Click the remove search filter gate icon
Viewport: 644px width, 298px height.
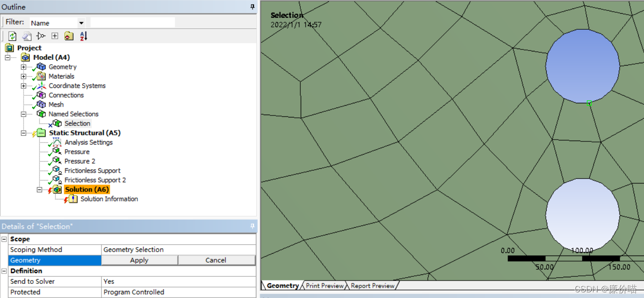coord(41,36)
